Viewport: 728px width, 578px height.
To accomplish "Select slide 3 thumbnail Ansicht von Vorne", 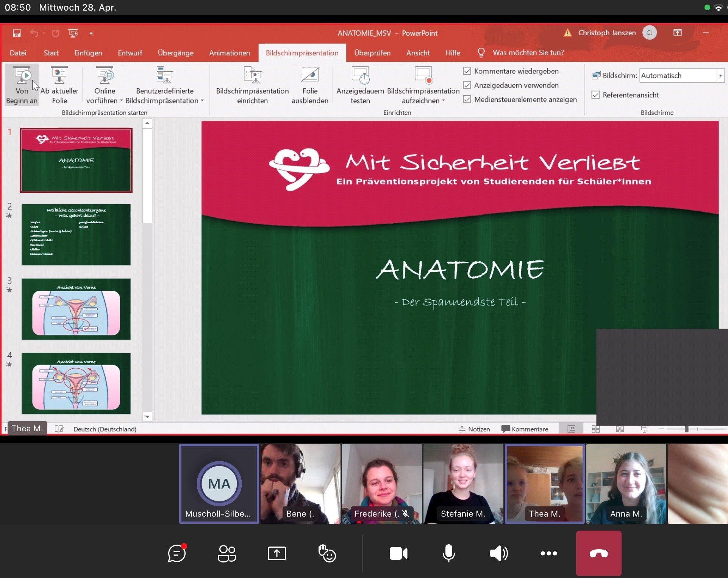I will coord(76,309).
